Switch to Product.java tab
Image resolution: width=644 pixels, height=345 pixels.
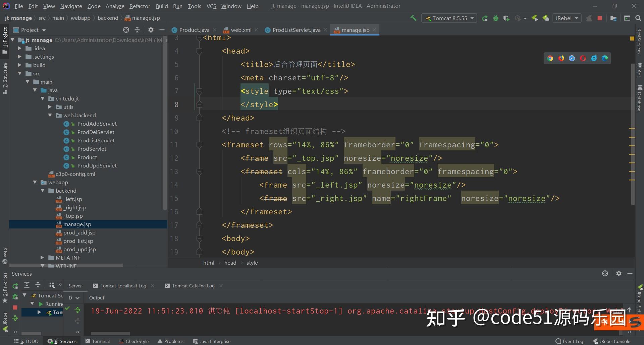click(x=194, y=30)
